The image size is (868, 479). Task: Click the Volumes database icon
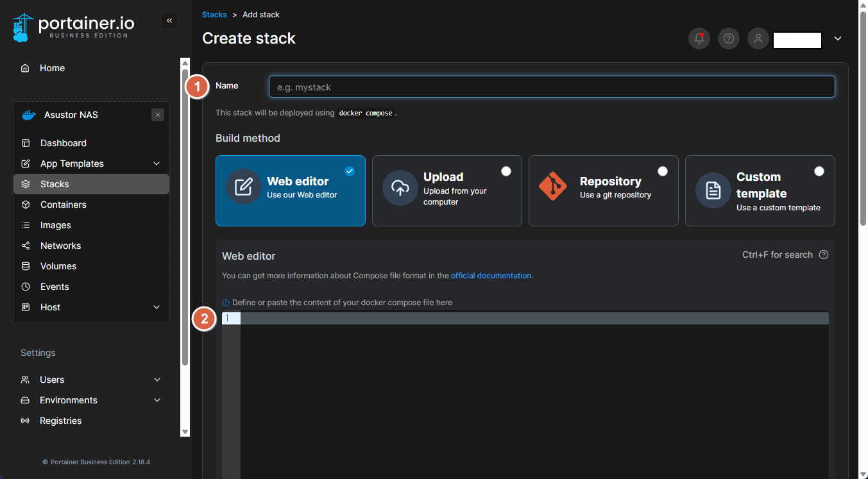pyautogui.click(x=26, y=266)
